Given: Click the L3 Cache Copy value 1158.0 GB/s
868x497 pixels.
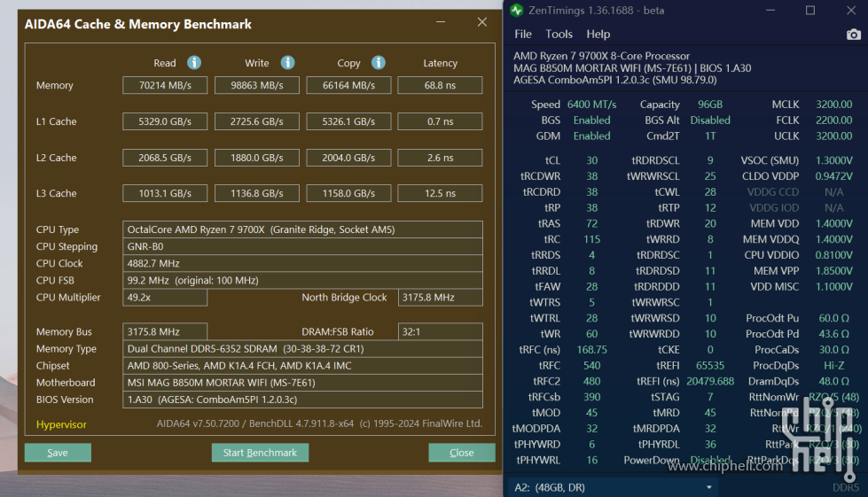Looking at the screenshot, I should click(x=348, y=193).
